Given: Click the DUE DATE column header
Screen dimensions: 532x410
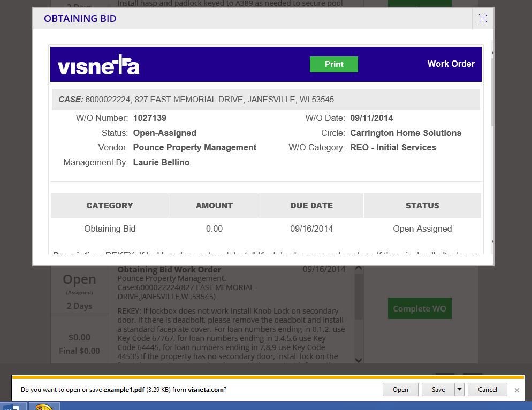Looking at the screenshot, I should (x=311, y=206).
